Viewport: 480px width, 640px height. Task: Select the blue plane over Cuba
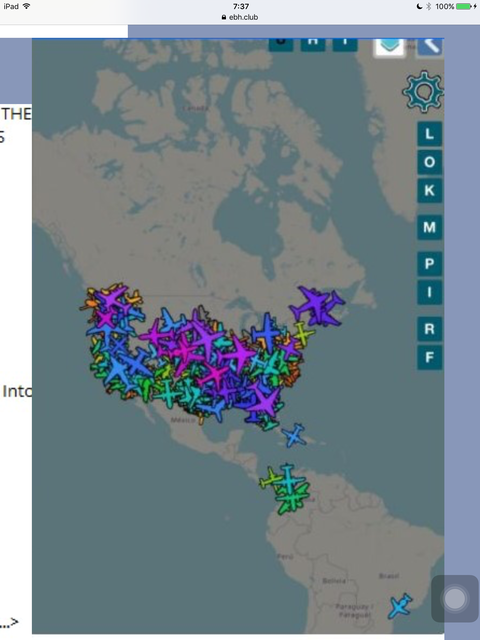click(294, 436)
